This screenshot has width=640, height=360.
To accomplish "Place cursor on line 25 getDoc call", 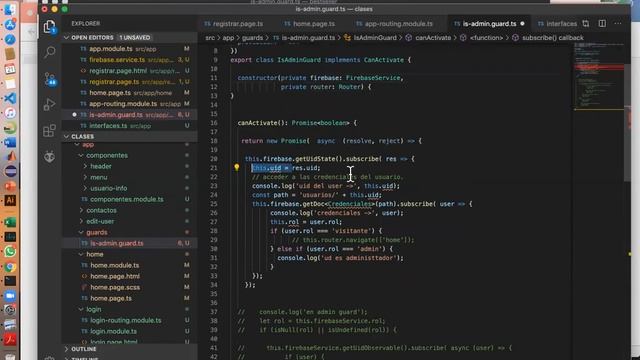I will click(x=362, y=204).
